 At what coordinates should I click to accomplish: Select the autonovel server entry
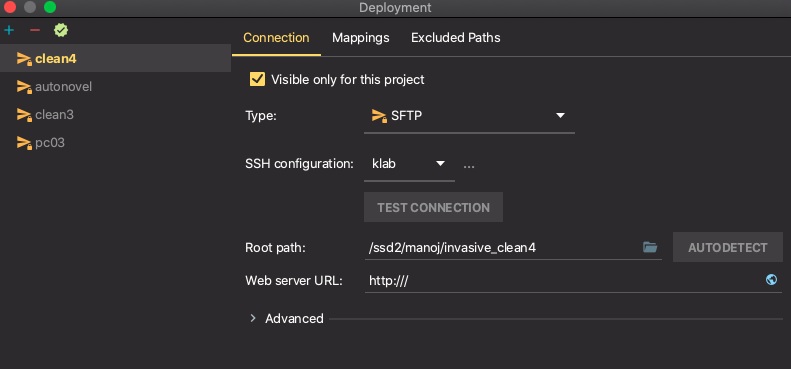(116, 87)
